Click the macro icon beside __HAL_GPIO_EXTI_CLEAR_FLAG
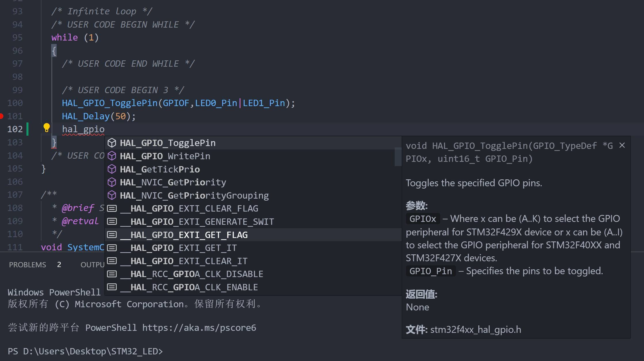Screen dimensions: 644x361 click(x=112, y=208)
